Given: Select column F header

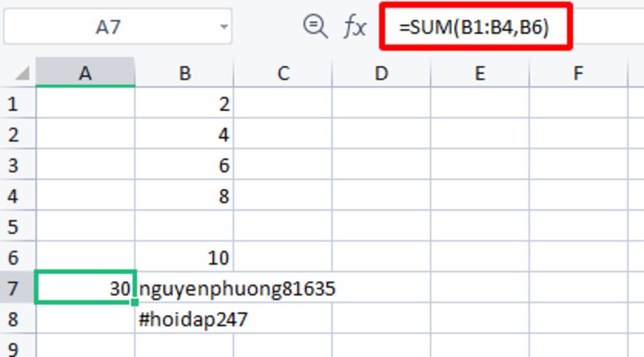Looking at the screenshot, I should tap(578, 74).
